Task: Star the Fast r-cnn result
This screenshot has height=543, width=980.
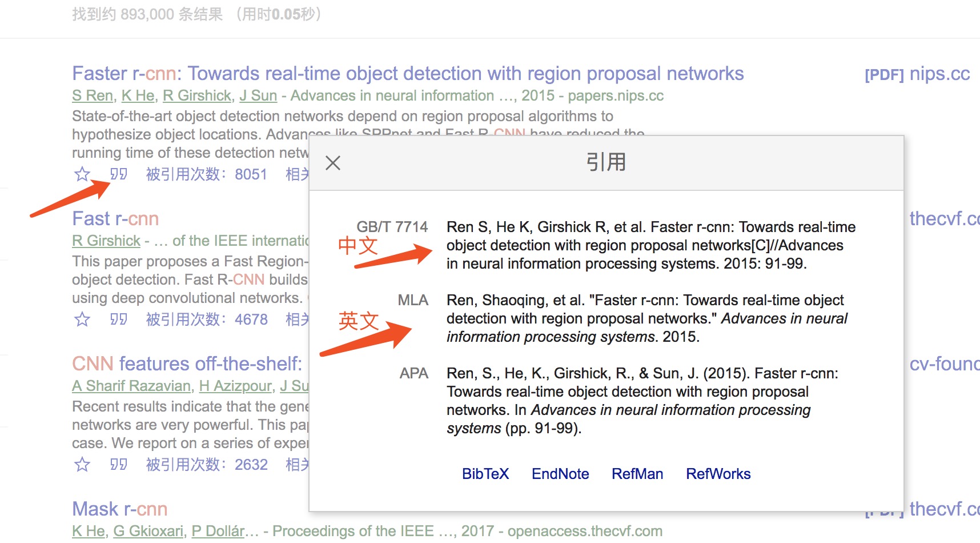Action: point(82,319)
